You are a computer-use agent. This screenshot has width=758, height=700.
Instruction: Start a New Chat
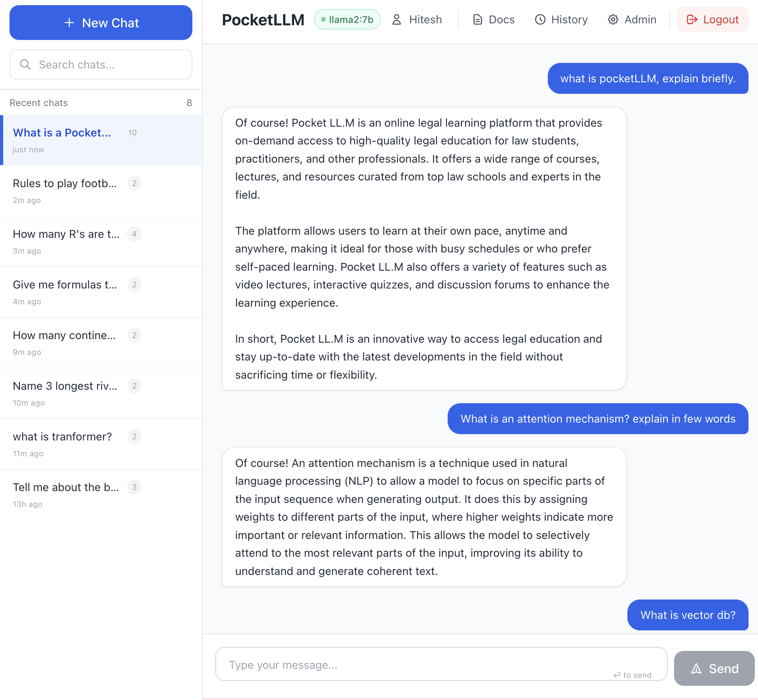[x=101, y=23]
